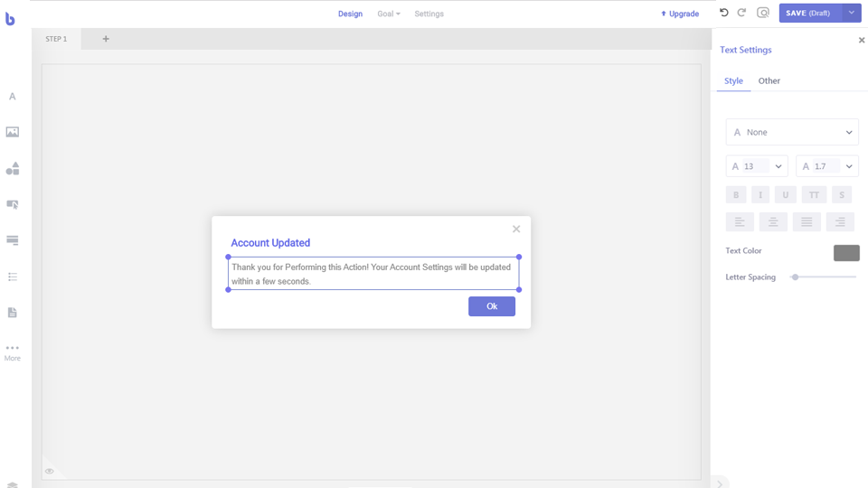Select the Account Updated heading text
Screen dimensions: 868x488
[x=270, y=243]
